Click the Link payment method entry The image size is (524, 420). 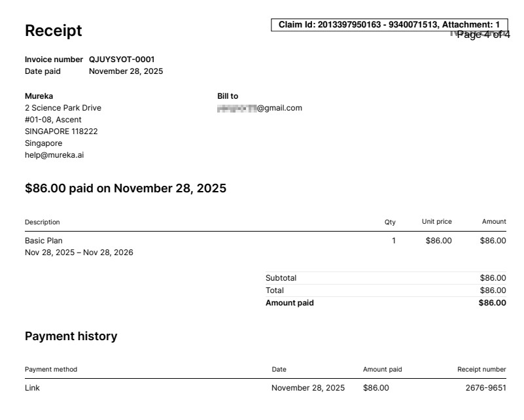point(32,388)
